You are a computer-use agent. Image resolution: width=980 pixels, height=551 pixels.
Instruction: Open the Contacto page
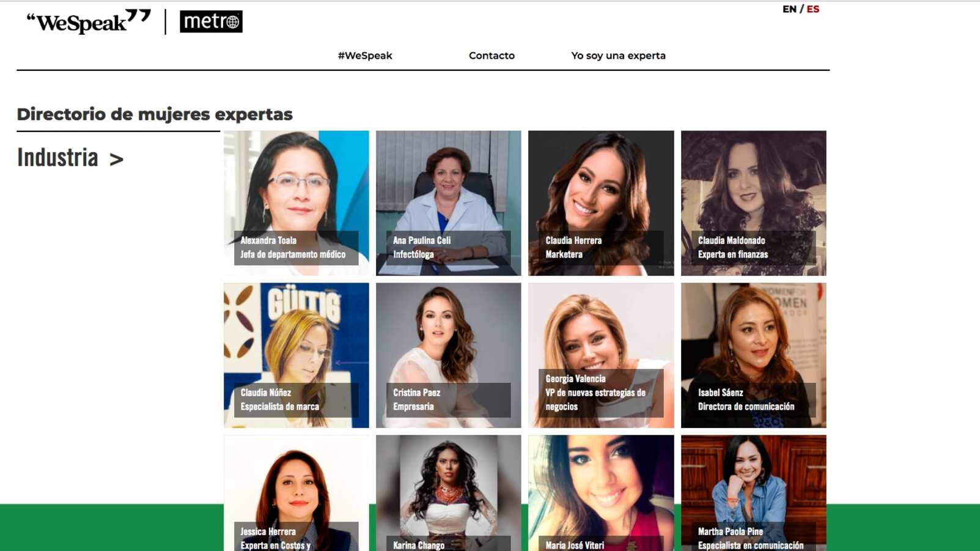pos(492,56)
